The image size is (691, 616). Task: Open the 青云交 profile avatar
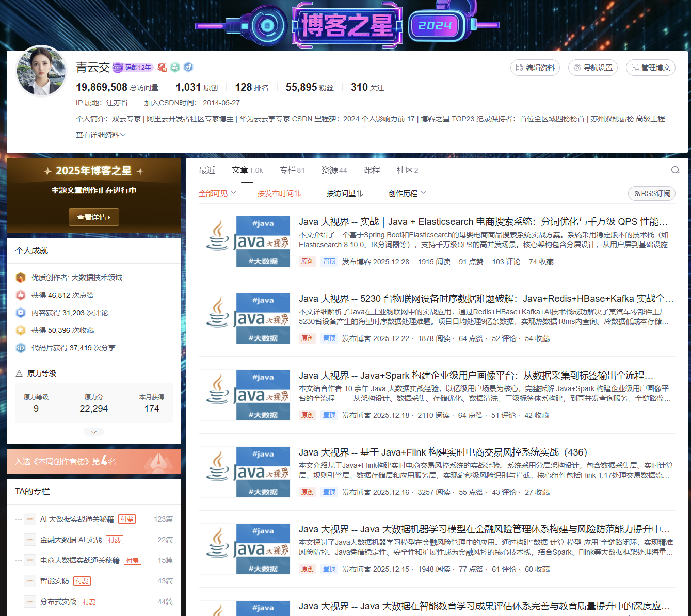pyautogui.click(x=41, y=71)
